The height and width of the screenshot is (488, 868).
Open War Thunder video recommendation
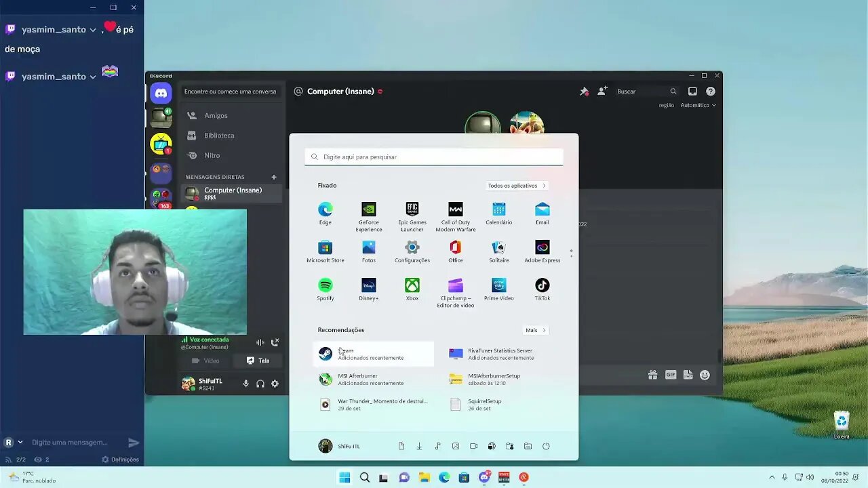coord(374,404)
